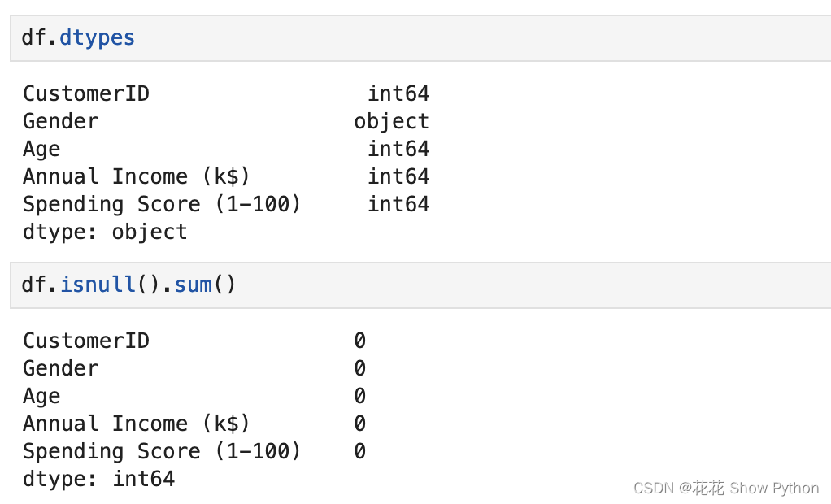Click the blue 'dtypes' attribute in code
Viewport: 831px width, 504px height.
[97, 38]
